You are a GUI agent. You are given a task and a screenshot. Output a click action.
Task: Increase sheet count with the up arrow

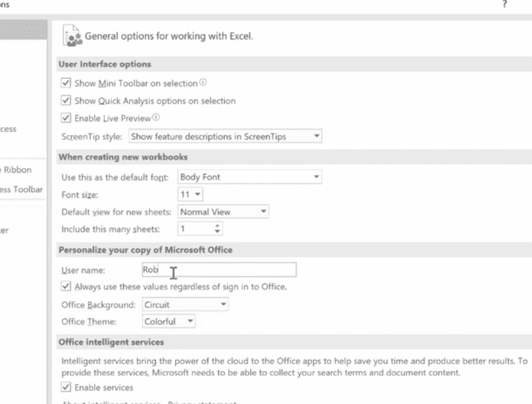click(x=218, y=225)
